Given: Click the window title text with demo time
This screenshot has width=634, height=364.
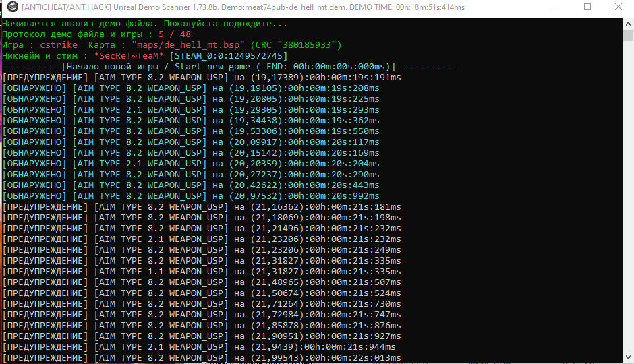Looking at the screenshot, I should click(243, 7).
